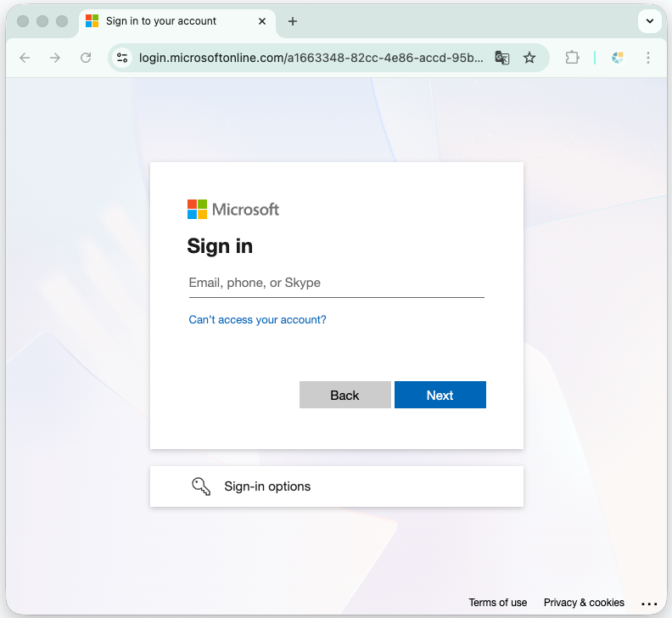Open site information icon in address bar
Viewport: 672px width, 618px height.
pyautogui.click(x=122, y=58)
